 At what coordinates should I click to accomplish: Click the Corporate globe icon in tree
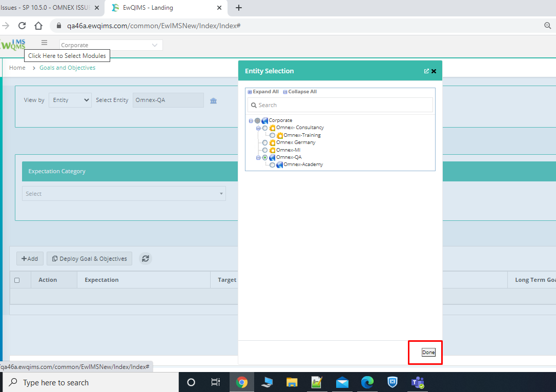coord(264,120)
